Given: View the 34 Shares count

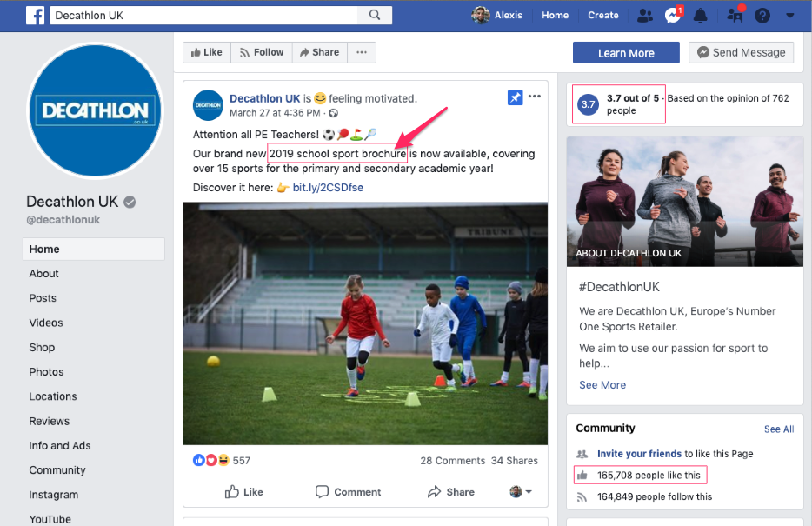Looking at the screenshot, I should click(514, 460).
